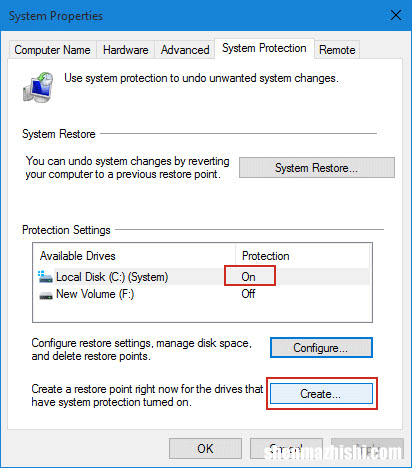Image resolution: width=412 pixels, height=468 pixels.
Task: Select Local Disk (C:) (System) row
Action: [x=203, y=277]
